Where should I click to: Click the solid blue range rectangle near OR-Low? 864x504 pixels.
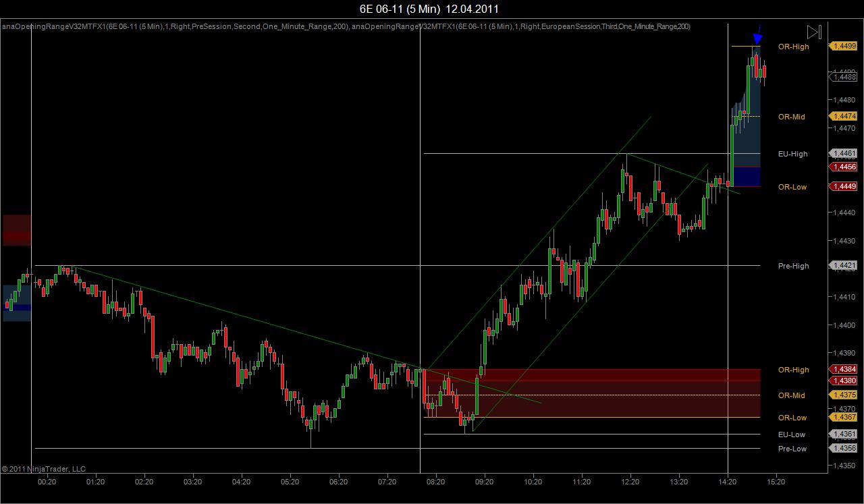747,176
